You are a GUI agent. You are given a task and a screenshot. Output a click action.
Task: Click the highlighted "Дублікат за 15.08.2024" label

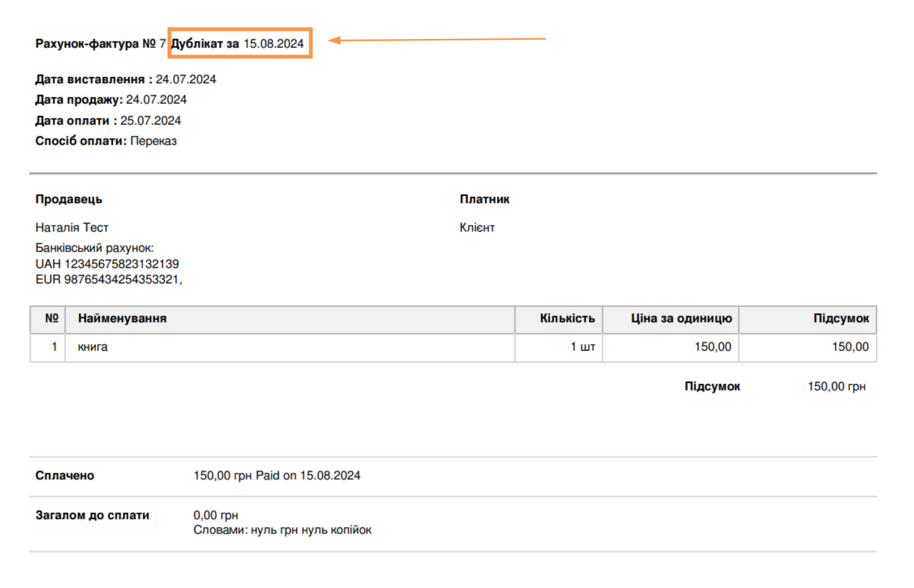click(237, 44)
